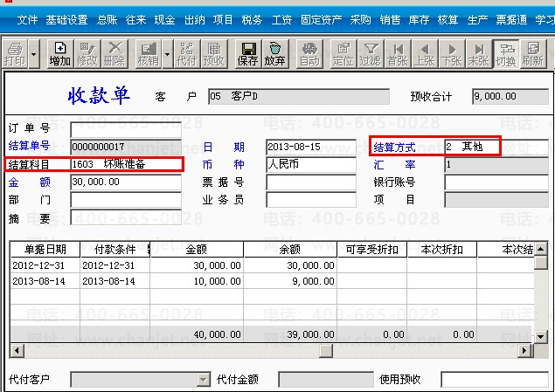This screenshot has width=555, height=392.
Task: Click the horizontal scroll right arrow
Action: [x=525, y=351]
